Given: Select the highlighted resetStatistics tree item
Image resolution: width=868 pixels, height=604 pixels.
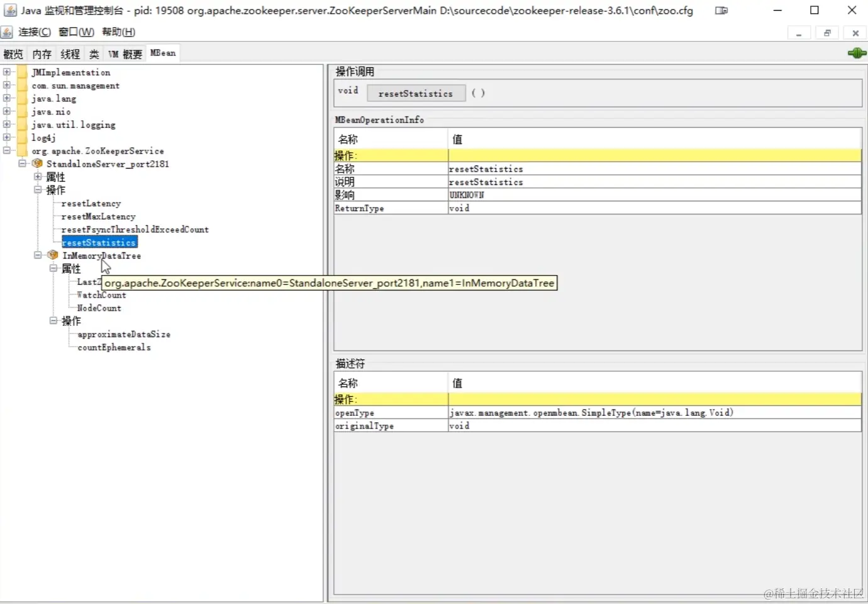Looking at the screenshot, I should pos(99,243).
